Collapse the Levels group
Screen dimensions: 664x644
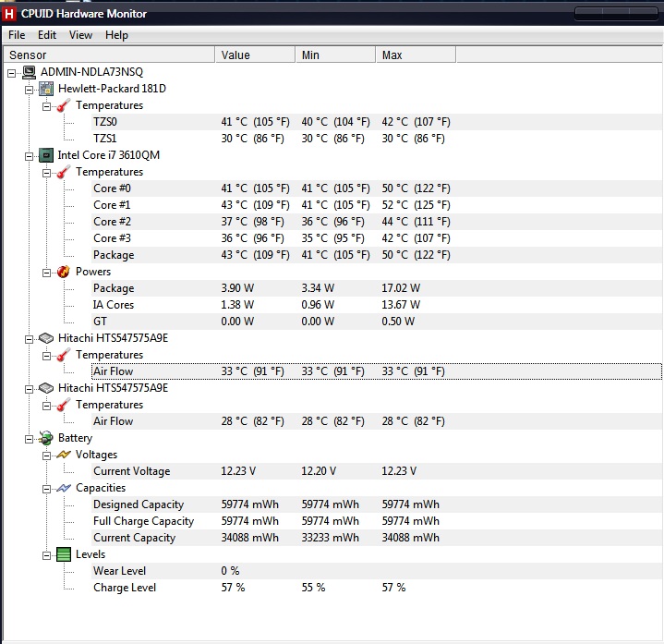(x=46, y=555)
